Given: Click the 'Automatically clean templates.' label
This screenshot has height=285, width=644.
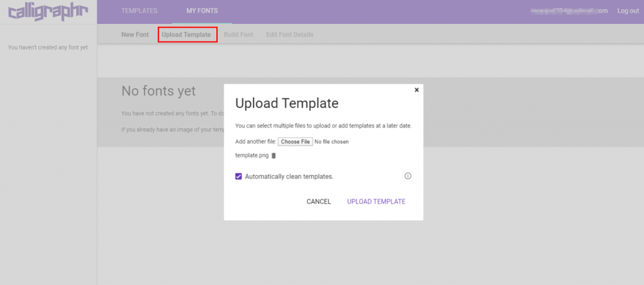Looking at the screenshot, I should coord(289,177).
